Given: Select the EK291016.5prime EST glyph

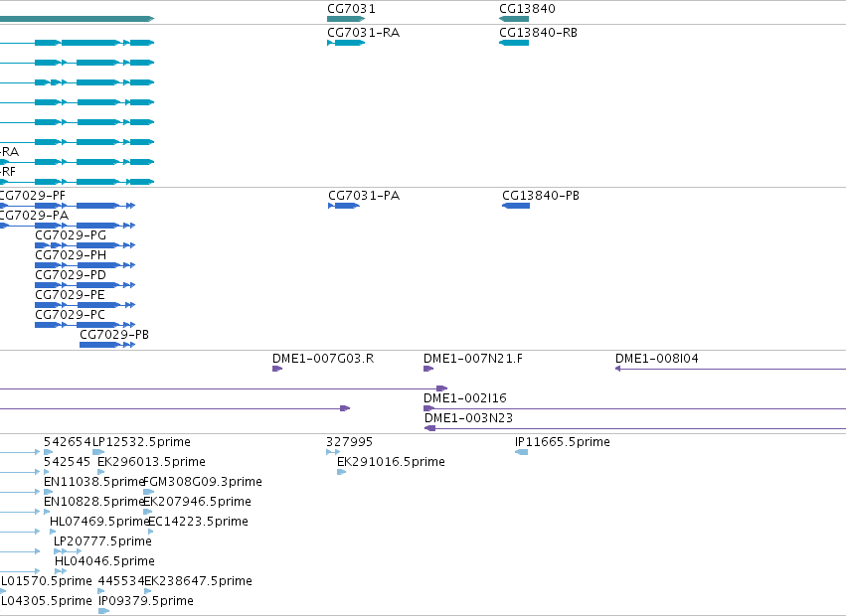Looking at the screenshot, I should 342,472.
